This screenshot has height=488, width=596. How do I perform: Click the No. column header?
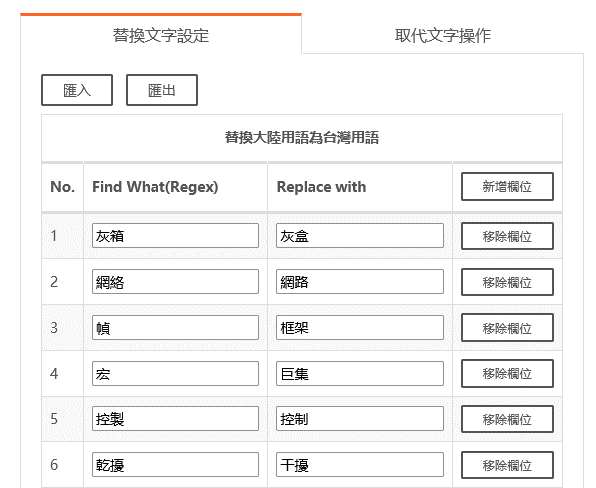[62, 187]
